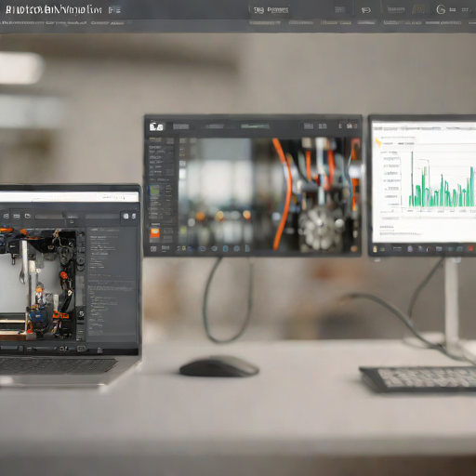
Task: Open the folder icon on laptop app toolbar
Action: click(28, 216)
